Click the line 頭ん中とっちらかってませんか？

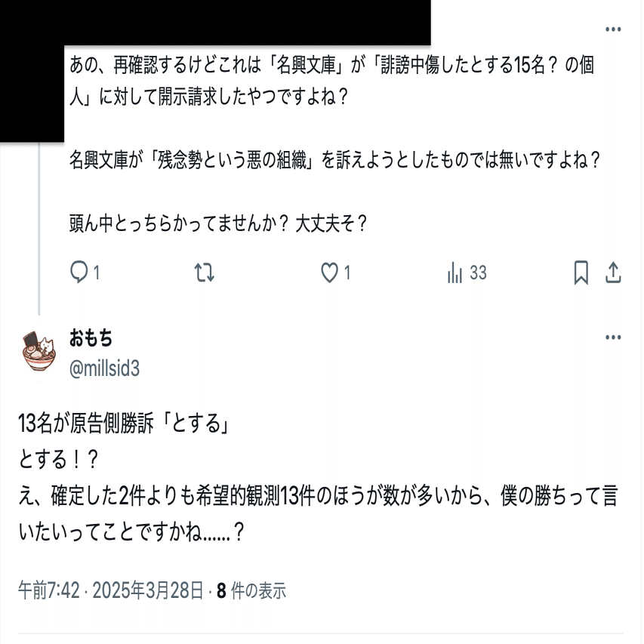coord(218,223)
